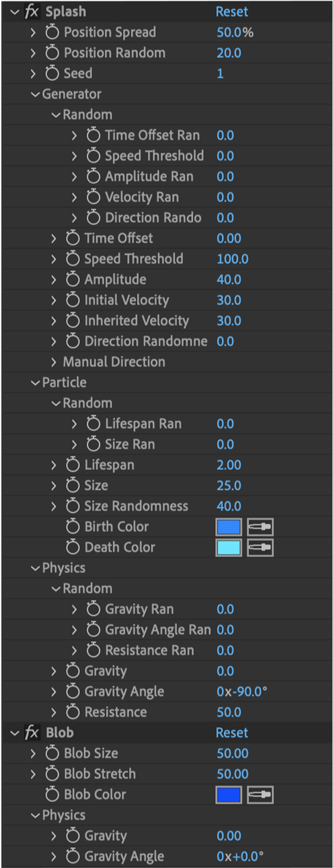Toggle the Blob effect fx switch
The image size is (333, 868).
(x=31, y=733)
